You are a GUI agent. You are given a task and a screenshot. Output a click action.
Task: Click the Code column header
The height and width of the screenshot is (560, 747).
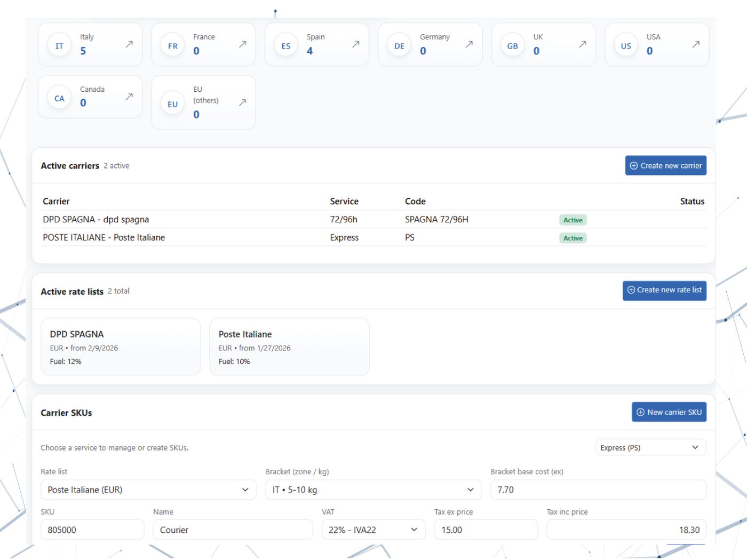tap(415, 201)
